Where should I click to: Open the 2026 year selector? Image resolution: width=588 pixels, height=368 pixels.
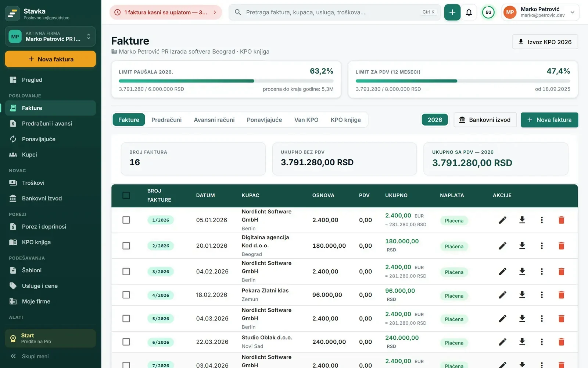point(435,120)
